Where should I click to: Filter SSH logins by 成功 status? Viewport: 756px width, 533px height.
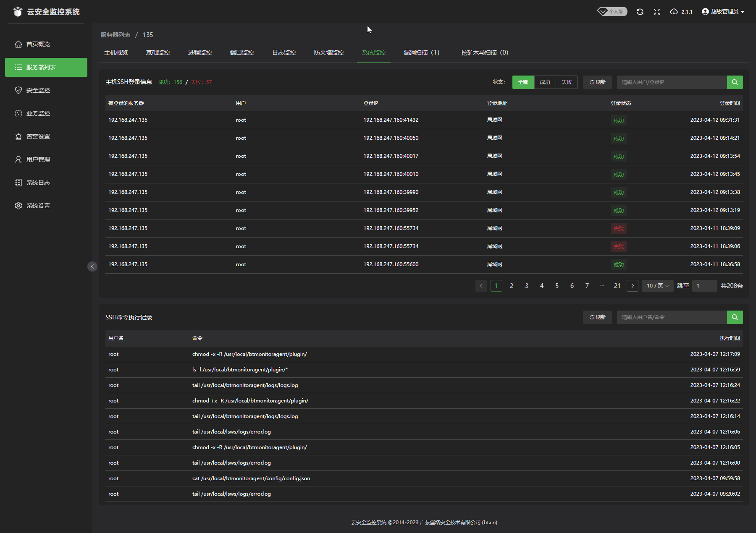click(x=545, y=82)
